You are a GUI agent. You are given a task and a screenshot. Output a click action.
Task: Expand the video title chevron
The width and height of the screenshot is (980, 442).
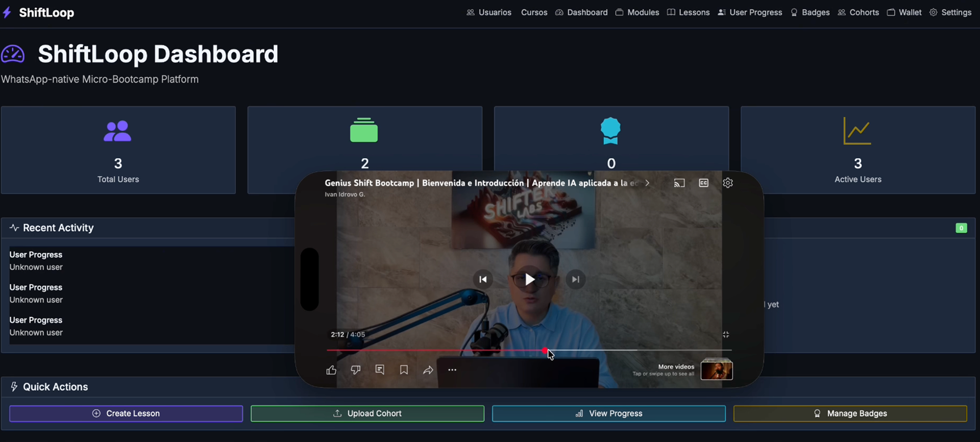(647, 183)
